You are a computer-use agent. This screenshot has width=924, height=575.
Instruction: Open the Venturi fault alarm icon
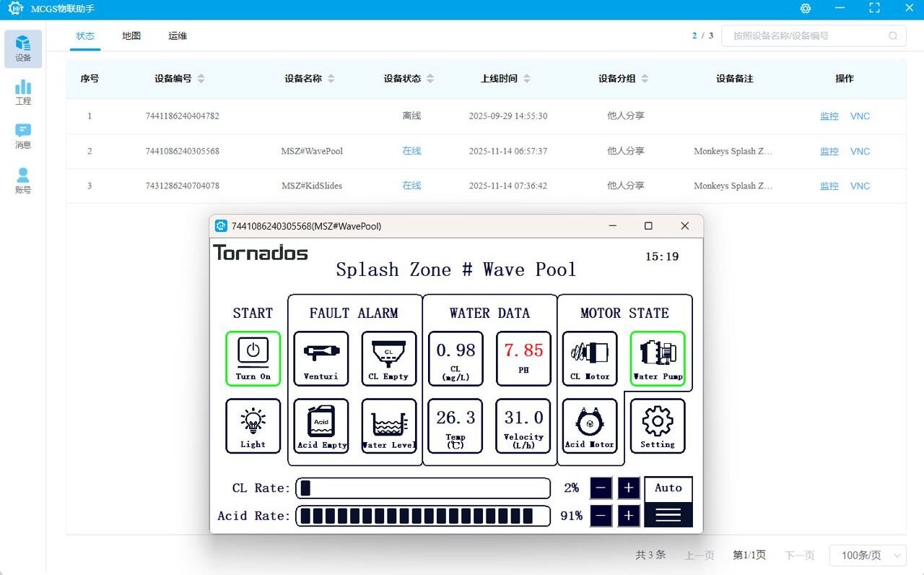321,358
